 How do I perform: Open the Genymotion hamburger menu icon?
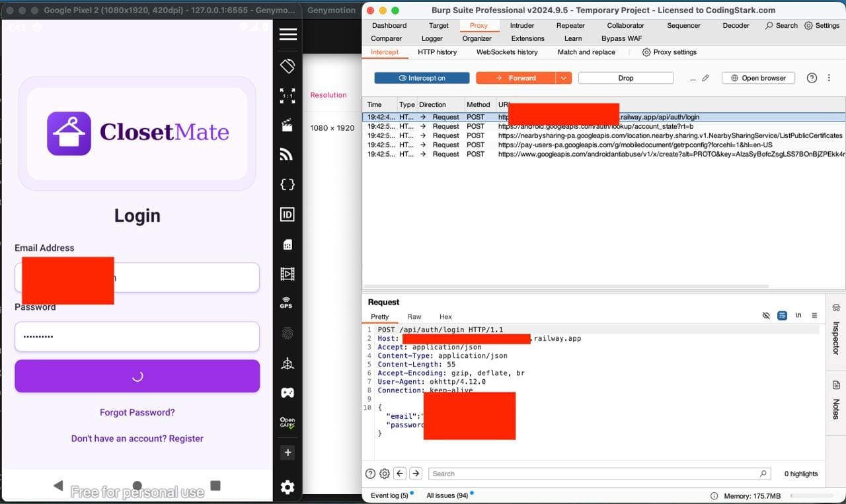click(288, 34)
